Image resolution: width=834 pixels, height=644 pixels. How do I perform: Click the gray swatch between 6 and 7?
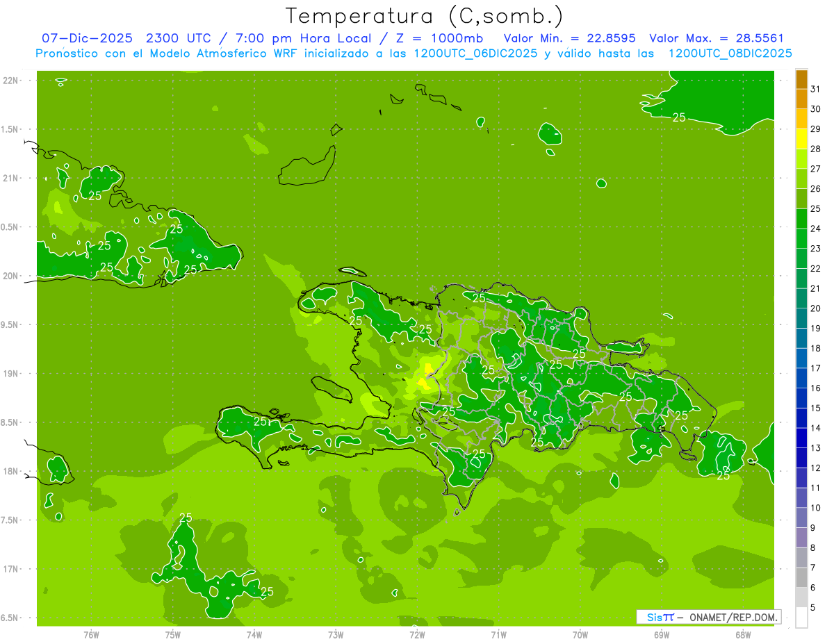pos(801,577)
